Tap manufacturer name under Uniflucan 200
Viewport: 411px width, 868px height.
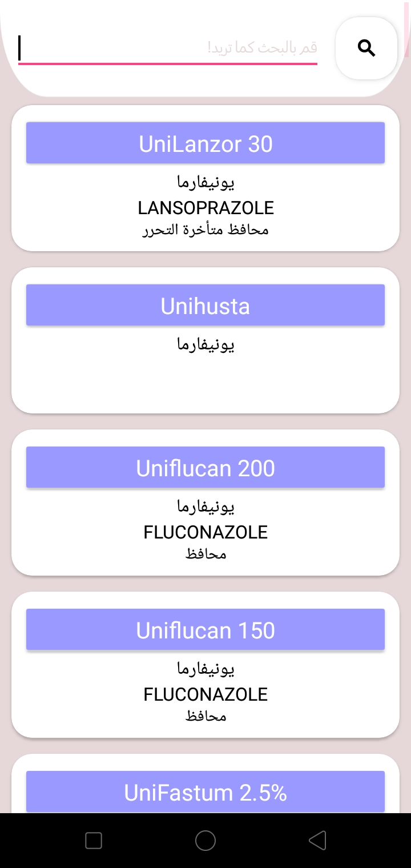[x=205, y=507]
